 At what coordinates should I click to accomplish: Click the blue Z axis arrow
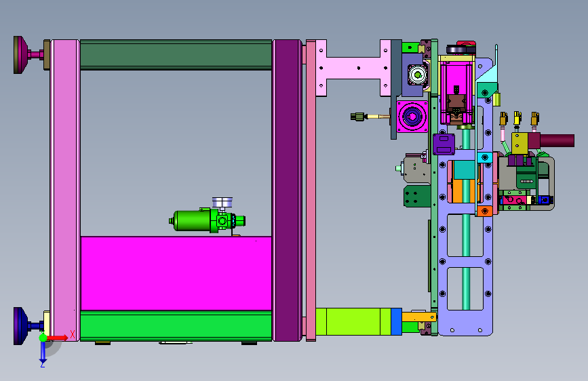(43, 353)
